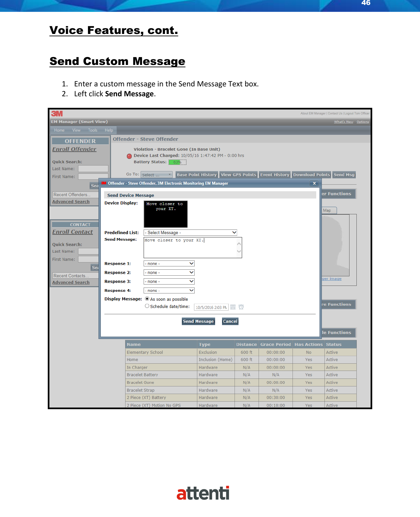
Task: Open the Response 4 dropdown
Action: [x=169, y=290]
